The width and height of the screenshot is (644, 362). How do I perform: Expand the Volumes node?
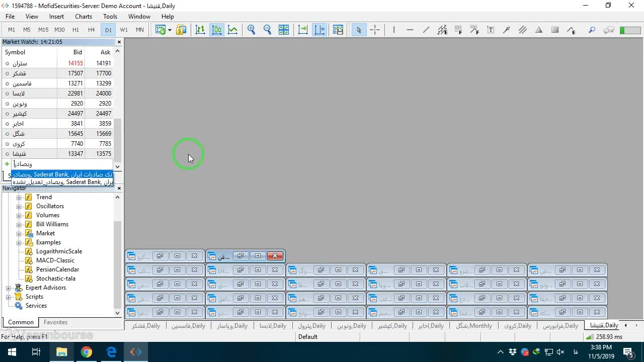pyautogui.click(x=19, y=215)
